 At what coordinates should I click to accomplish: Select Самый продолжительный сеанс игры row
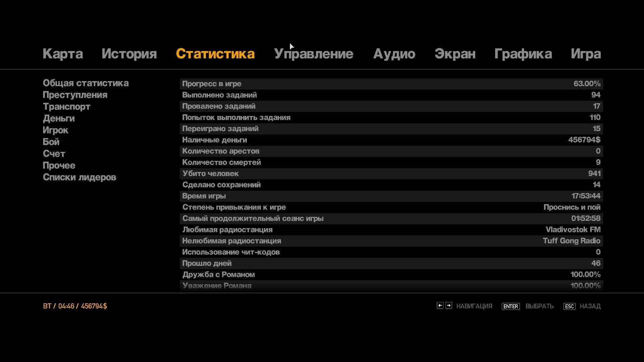(391, 219)
